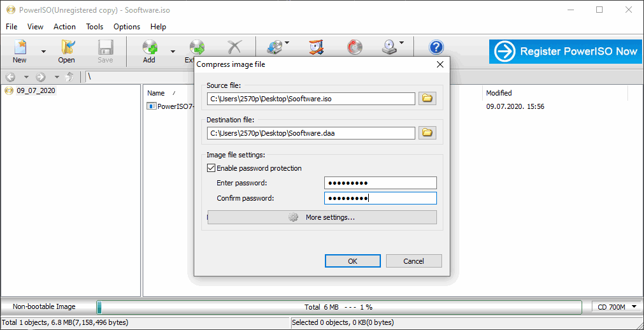Image resolution: width=644 pixels, height=330 pixels.
Task: Click Total 1 objects status text
Action: 66,322
